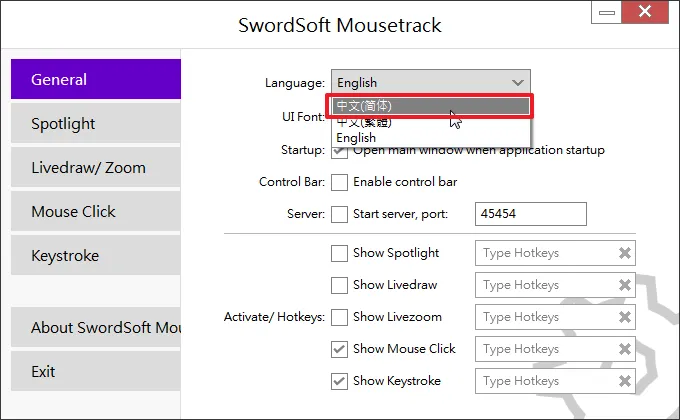Click the Show Keystroke hotkey field

[545, 381]
